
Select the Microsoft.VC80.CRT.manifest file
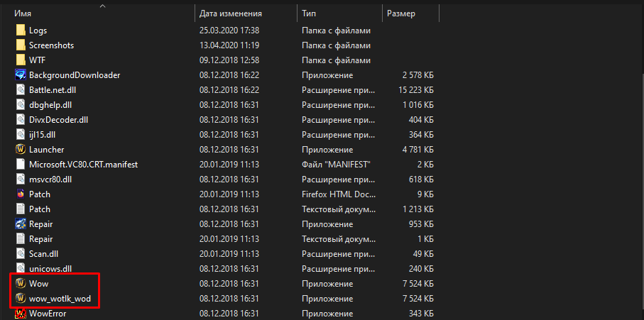83,164
